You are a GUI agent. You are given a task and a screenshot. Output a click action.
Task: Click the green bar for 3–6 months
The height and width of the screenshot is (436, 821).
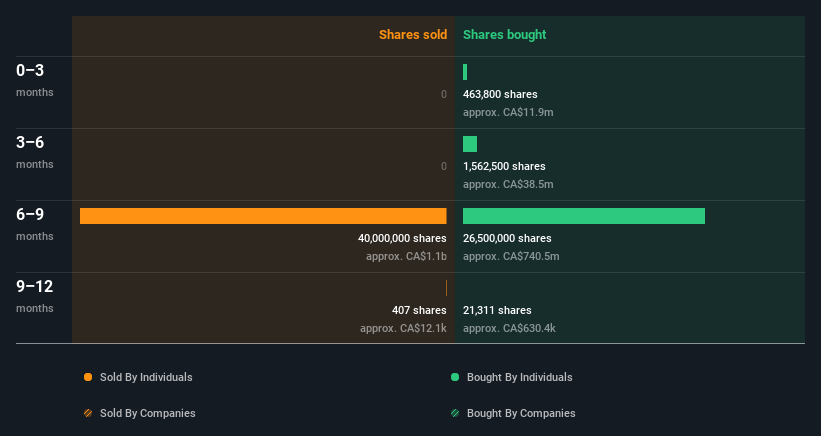(470, 144)
